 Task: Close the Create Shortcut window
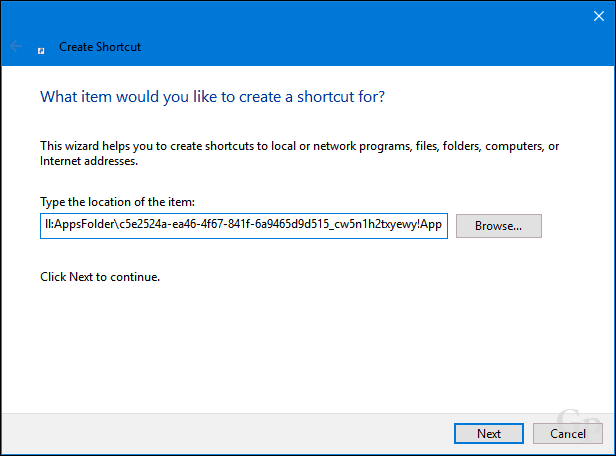599,16
